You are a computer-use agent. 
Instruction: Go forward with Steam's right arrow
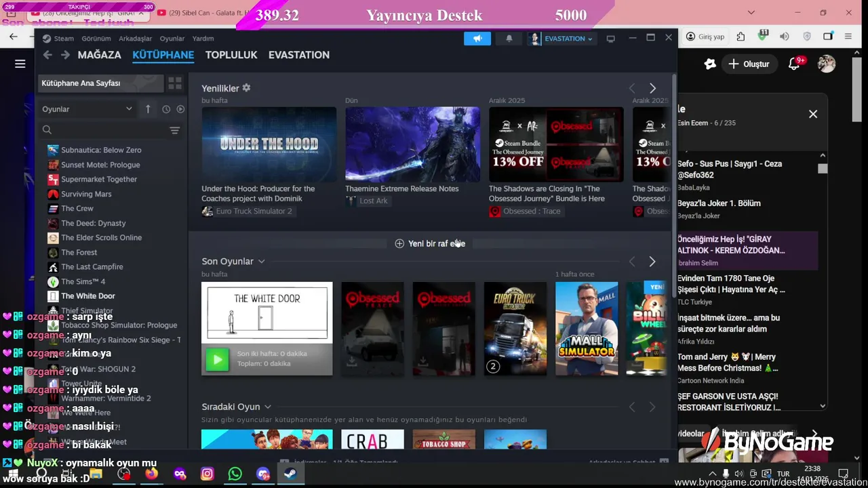[65, 55]
